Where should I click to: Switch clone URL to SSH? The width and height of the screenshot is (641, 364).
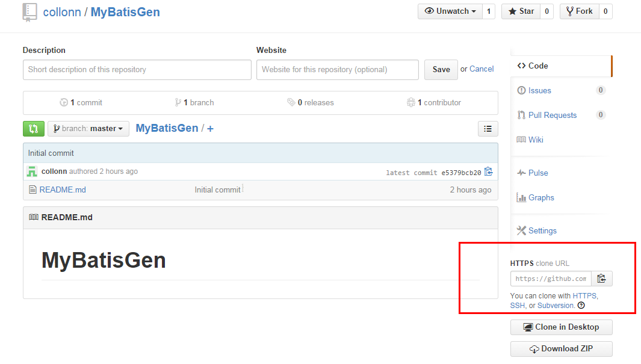[x=518, y=306]
